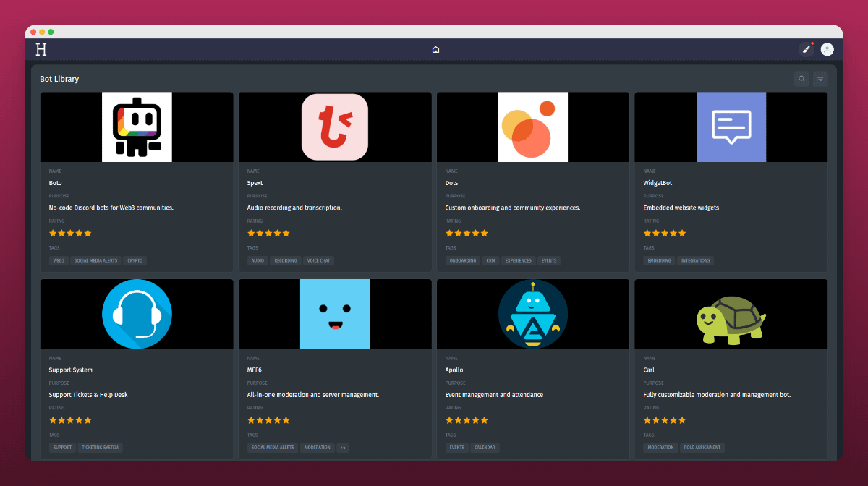Open the MEE6 bot name
This screenshot has width=868, height=486.
[x=254, y=370]
